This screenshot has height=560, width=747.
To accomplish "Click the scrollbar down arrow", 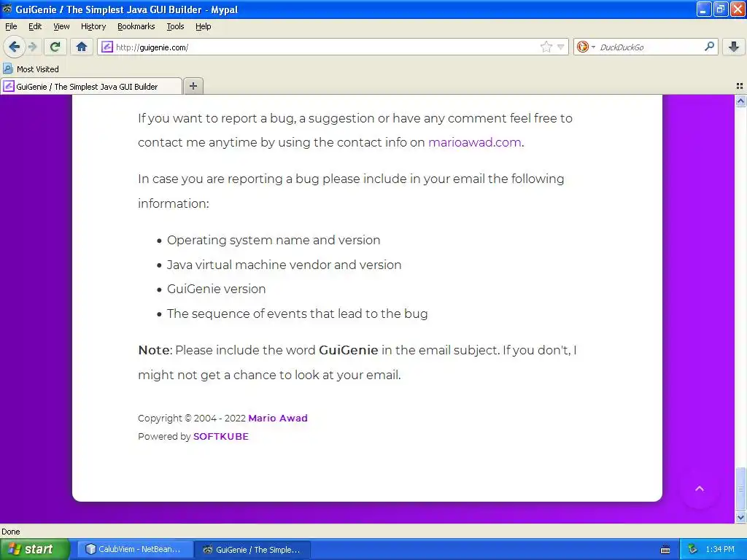I will (x=740, y=517).
